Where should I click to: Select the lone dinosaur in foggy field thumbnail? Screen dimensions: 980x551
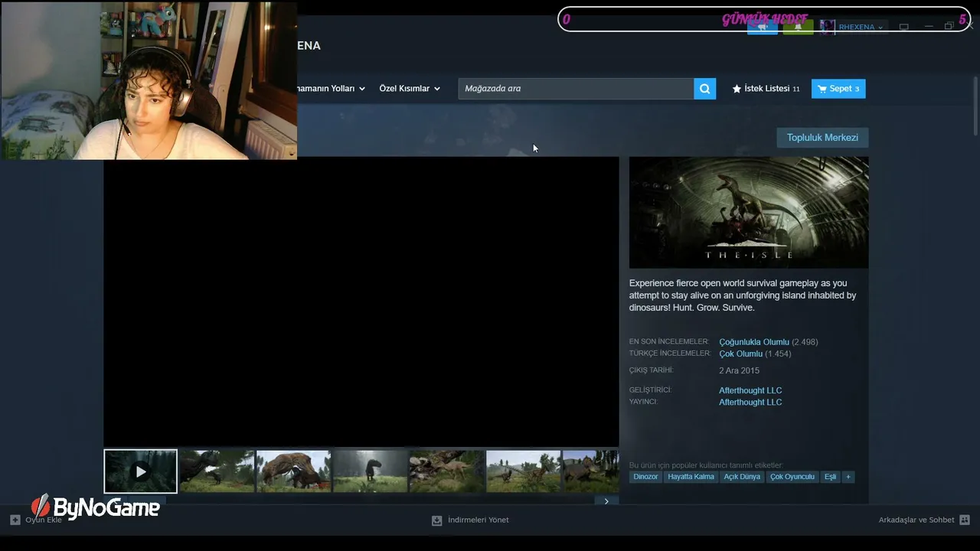click(370, 471)
